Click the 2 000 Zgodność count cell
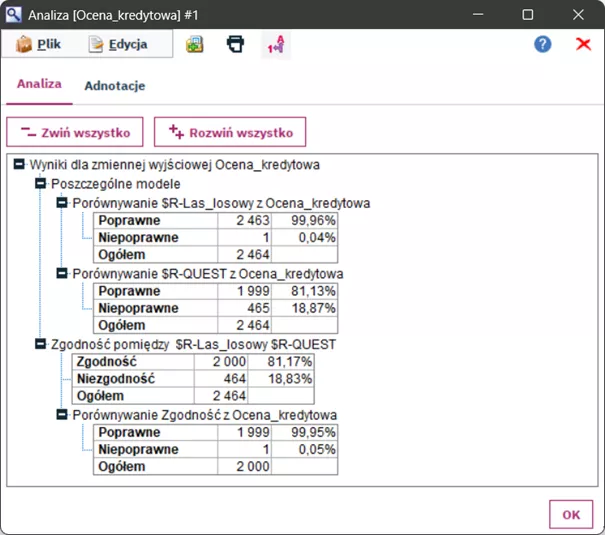 [221, 361]
